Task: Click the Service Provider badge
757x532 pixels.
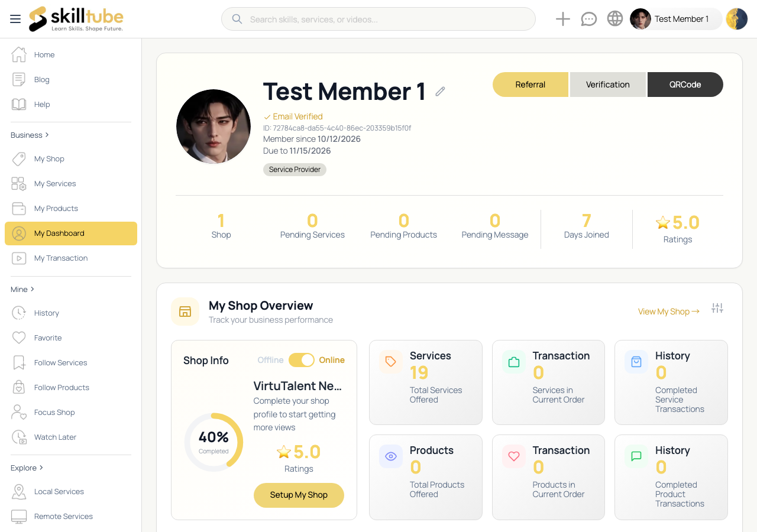Action: coord(295,170)
